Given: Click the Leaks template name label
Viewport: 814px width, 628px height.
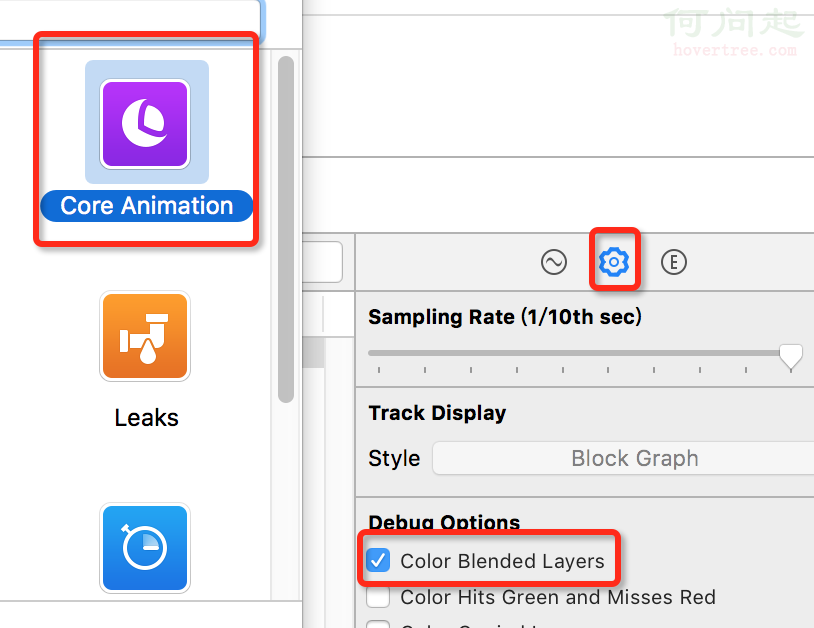Looking at the screenshot, I should (146, 417).
